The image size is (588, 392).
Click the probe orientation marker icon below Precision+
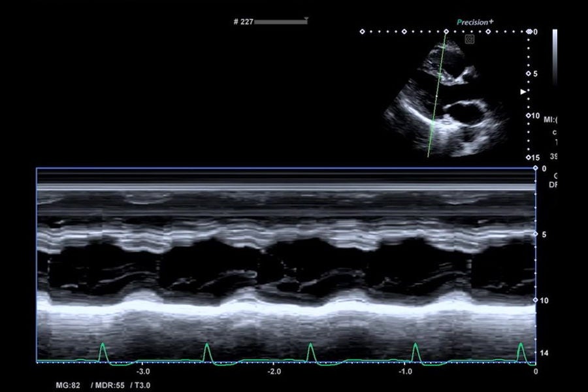[x=470, y=39]
